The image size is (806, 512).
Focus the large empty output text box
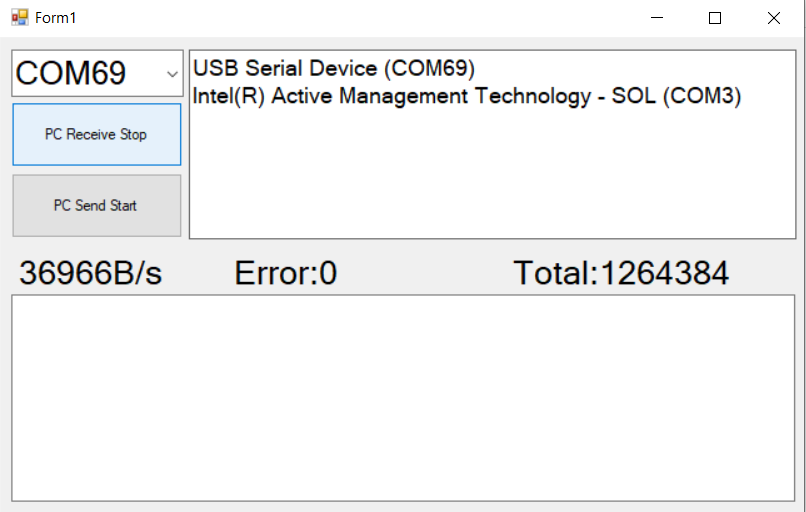[403, 398]
